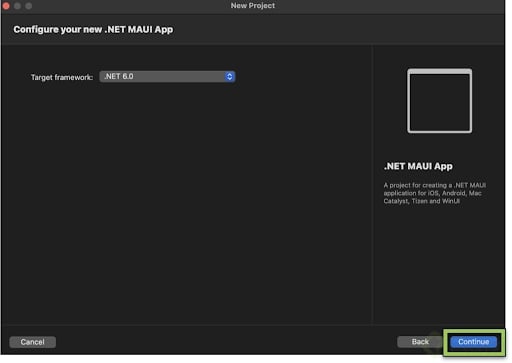Click the "New Project" window title
The height and width of the screenshot is (363, 512).
click(253, 6)
